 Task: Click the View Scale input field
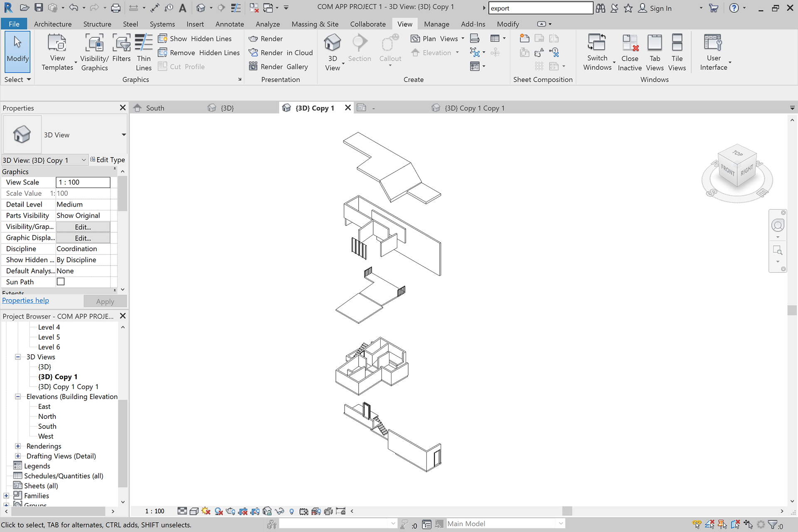coord(83,182)
